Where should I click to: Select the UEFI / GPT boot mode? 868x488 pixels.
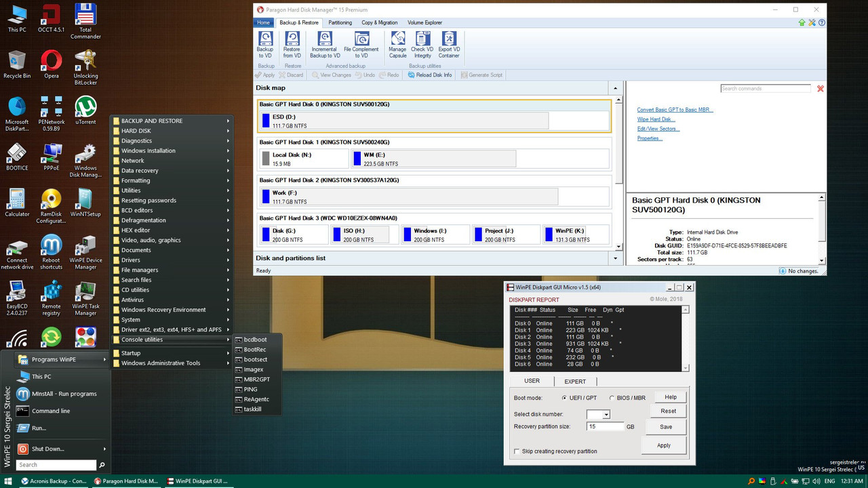(565, 398)
